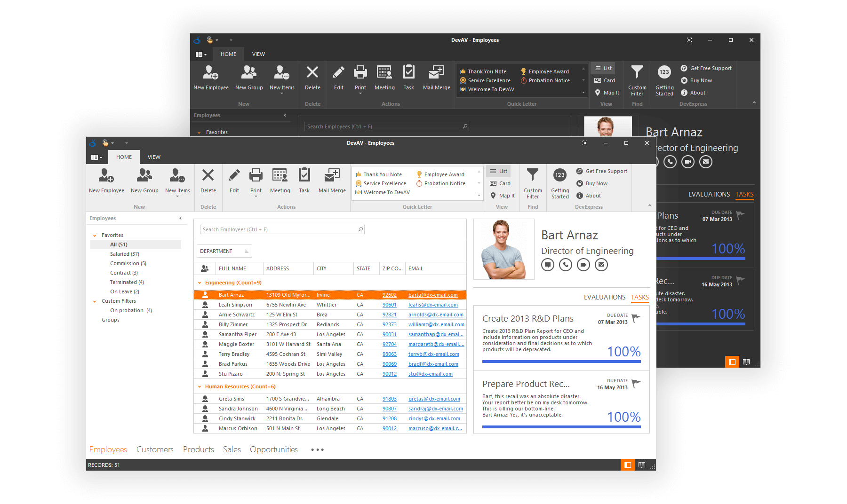The height and width of the screenshot is (504, 847).
Task: Click Probation Notice in front window
Action: pos(441,183)
